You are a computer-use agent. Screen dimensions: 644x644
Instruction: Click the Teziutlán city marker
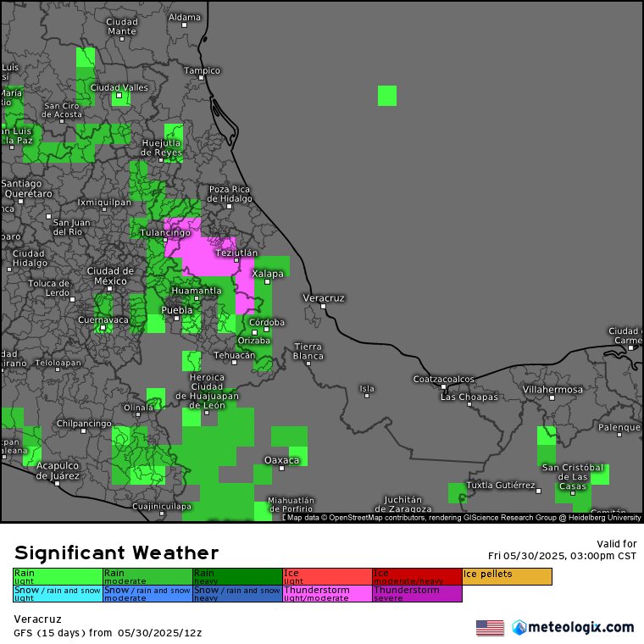tap(236, 260)
